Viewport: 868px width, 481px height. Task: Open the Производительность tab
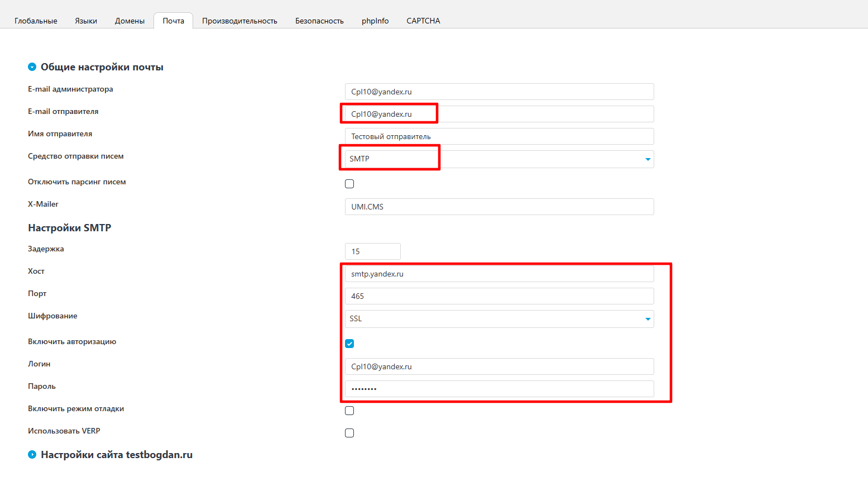click(x=239, y=21)
